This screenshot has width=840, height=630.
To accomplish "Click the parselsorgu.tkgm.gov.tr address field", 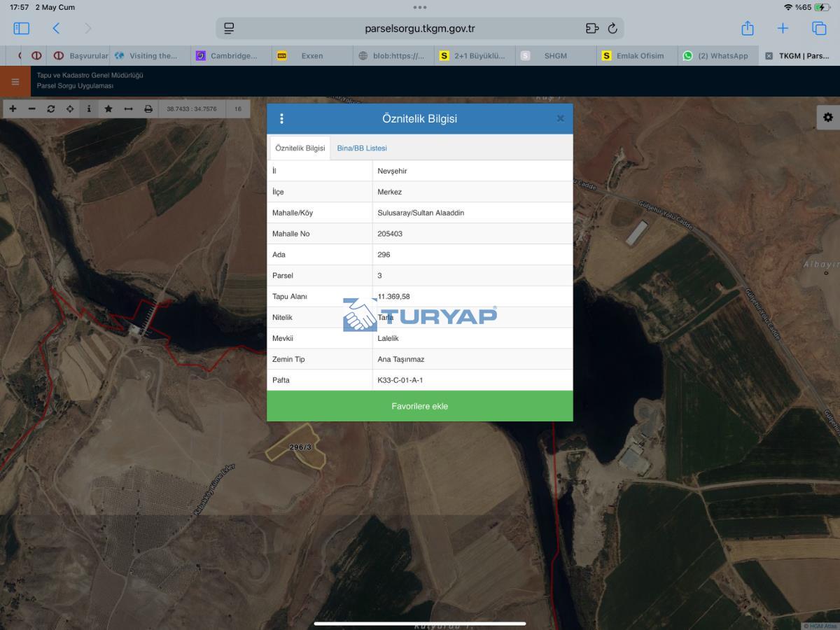I will coord(420,29).
